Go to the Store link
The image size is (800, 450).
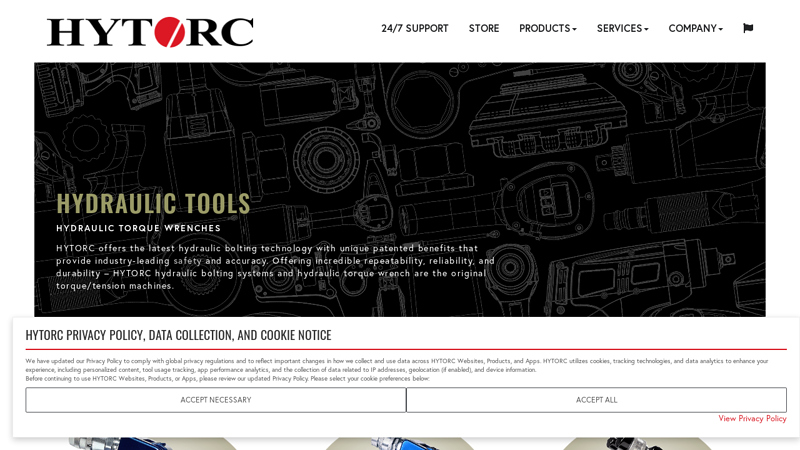pos(484,29)
